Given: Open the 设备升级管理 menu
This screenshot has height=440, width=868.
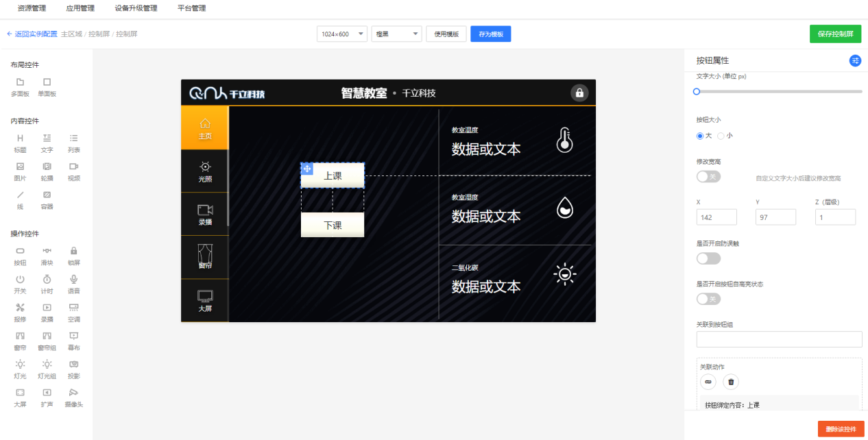Looking at the screenshot, I should [x=136, y=8].
